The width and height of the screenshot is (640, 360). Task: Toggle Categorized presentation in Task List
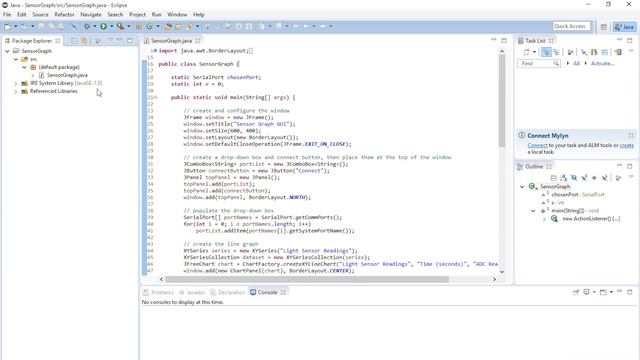[547, 52]
